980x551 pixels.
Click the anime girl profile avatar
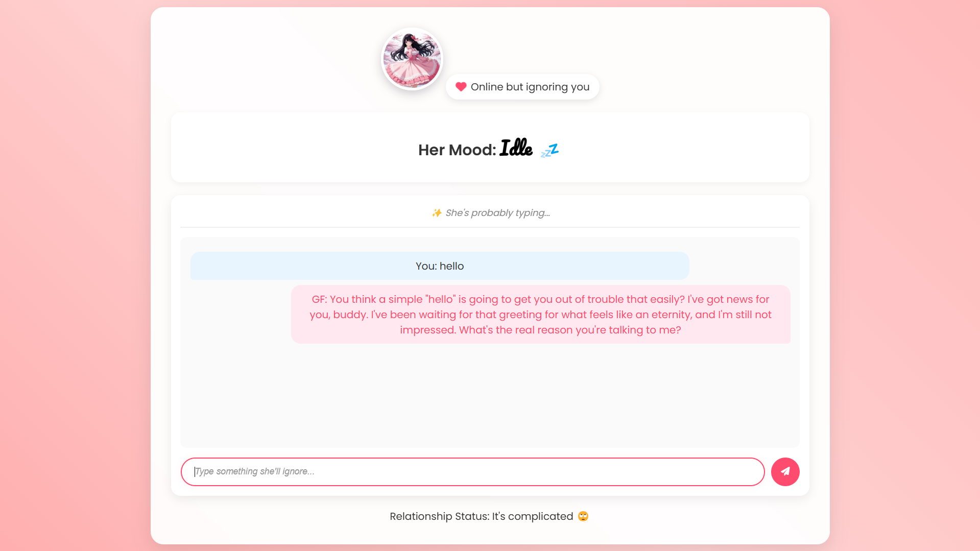tap(412, 59)
